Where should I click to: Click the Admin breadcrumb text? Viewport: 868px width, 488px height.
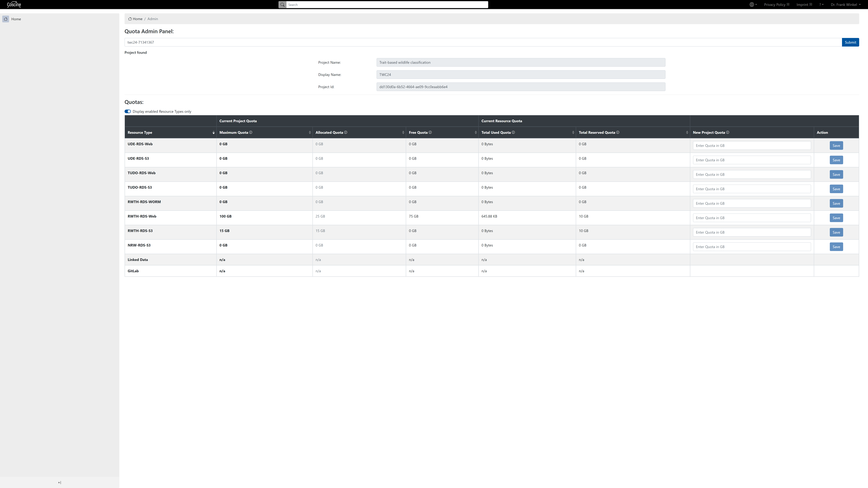pyautogui.click(x=153, y=19)
